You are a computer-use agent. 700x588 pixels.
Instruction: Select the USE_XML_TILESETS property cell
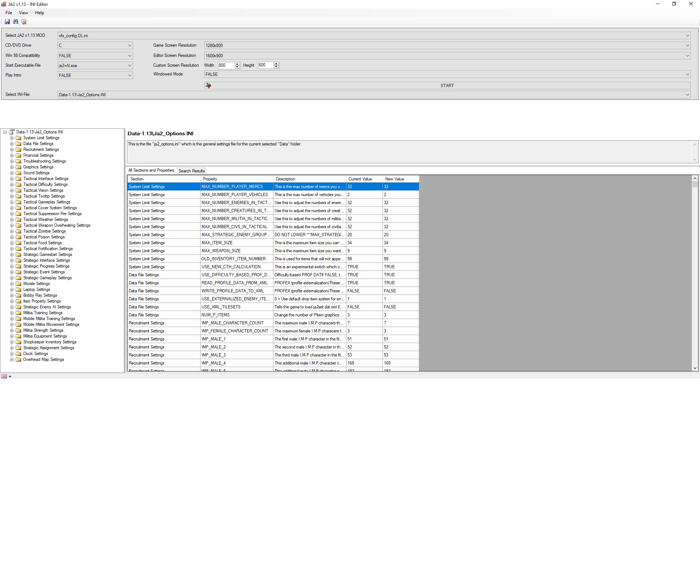tap(237, 307)
